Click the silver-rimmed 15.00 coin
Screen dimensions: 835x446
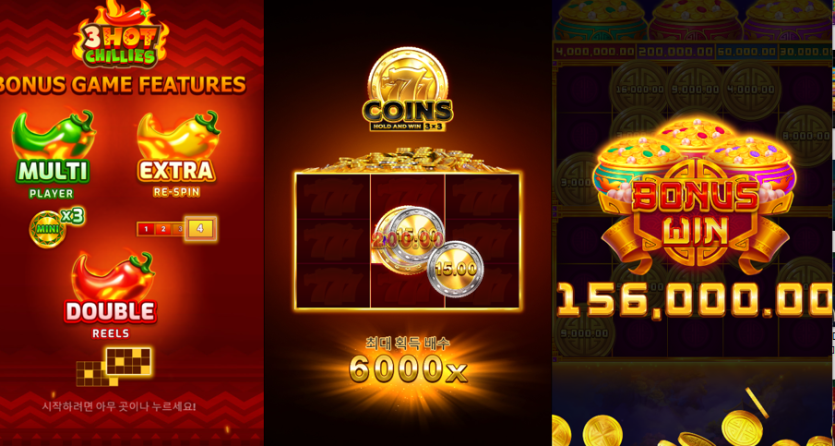coord(456,268)
